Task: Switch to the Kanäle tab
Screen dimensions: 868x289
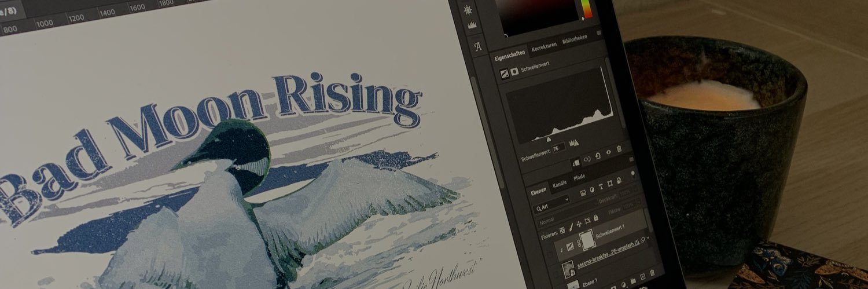Action: 560,184
